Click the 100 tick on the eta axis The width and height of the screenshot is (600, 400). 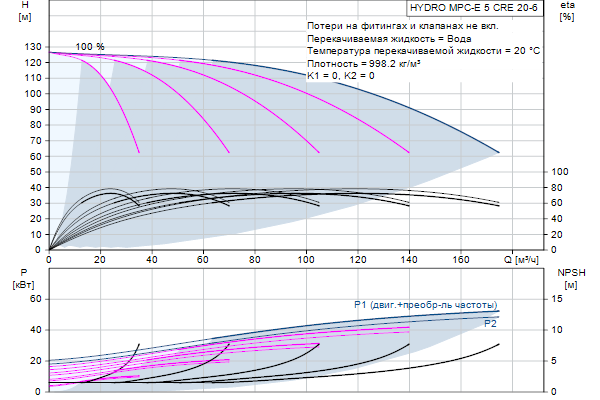point(562,172)
